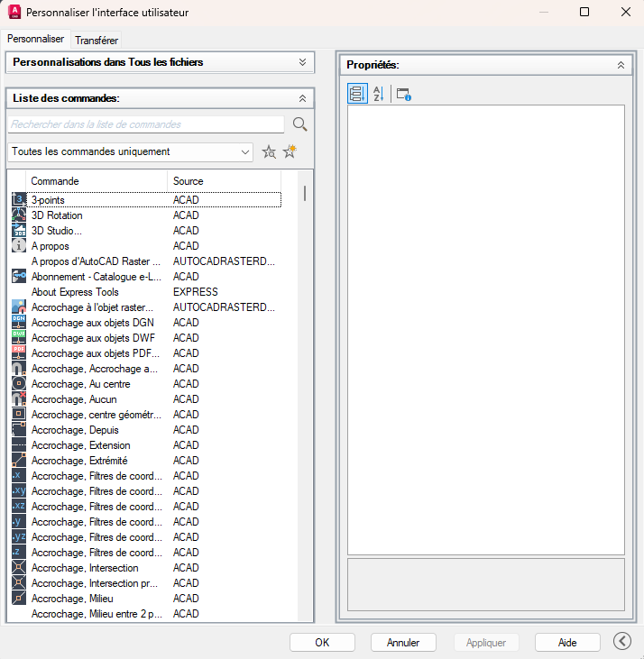Viewport: 644px width, 659px height.
Task: Create a new command with star icon
Action: pyautogui.click(x=290, y=151)
